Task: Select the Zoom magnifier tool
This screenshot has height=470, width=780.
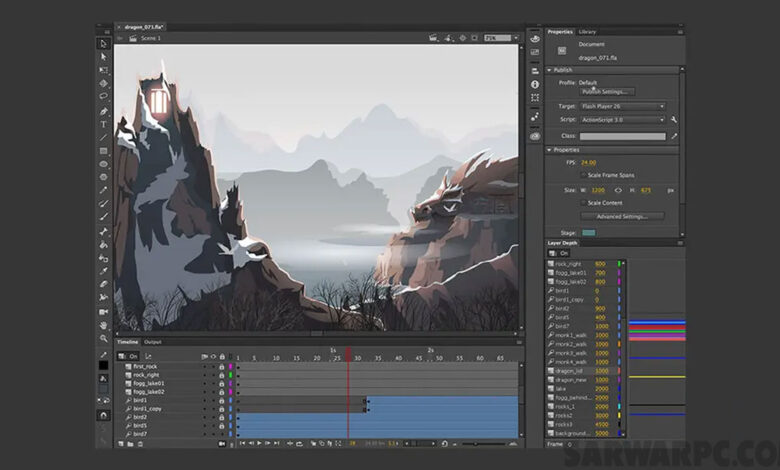Action: click(103, 338)
